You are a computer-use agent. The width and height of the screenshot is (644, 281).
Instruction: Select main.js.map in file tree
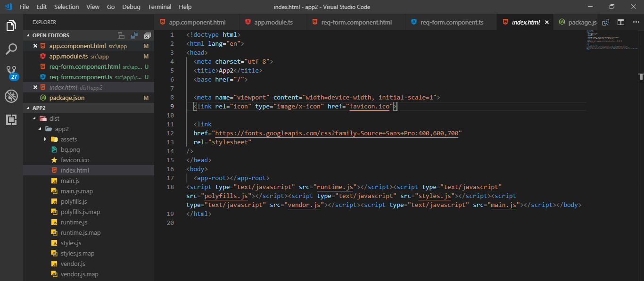pos(89,191)
